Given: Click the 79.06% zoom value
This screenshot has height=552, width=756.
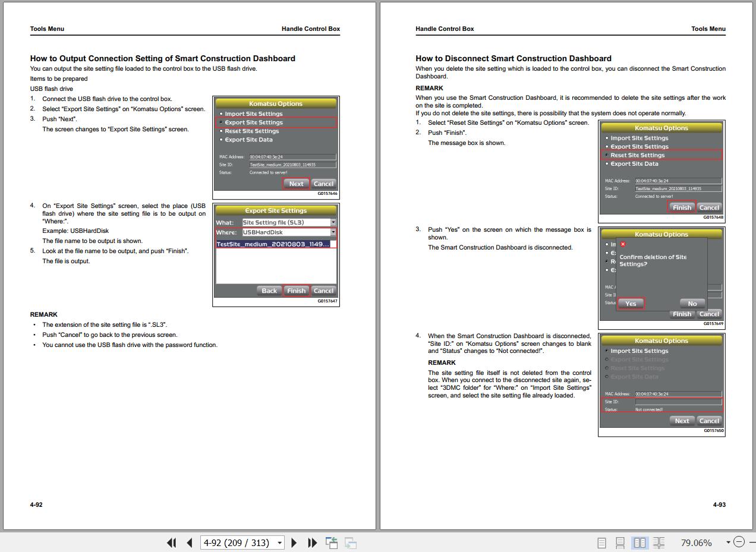Looking at the screenshot, I should coord(696,542).
